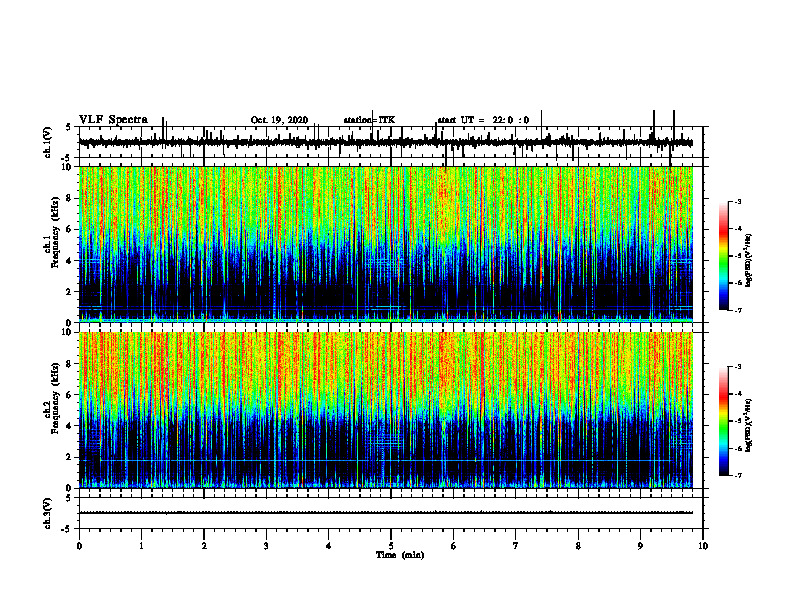
Task: Click the "-3" label on ch.2 colorbar
Action: pos(738,367)
